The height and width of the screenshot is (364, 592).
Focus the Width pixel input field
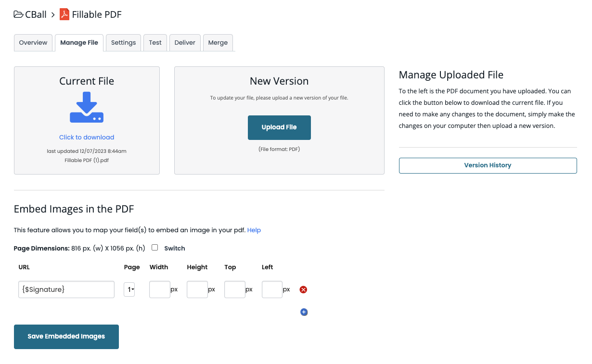point(159,289)
